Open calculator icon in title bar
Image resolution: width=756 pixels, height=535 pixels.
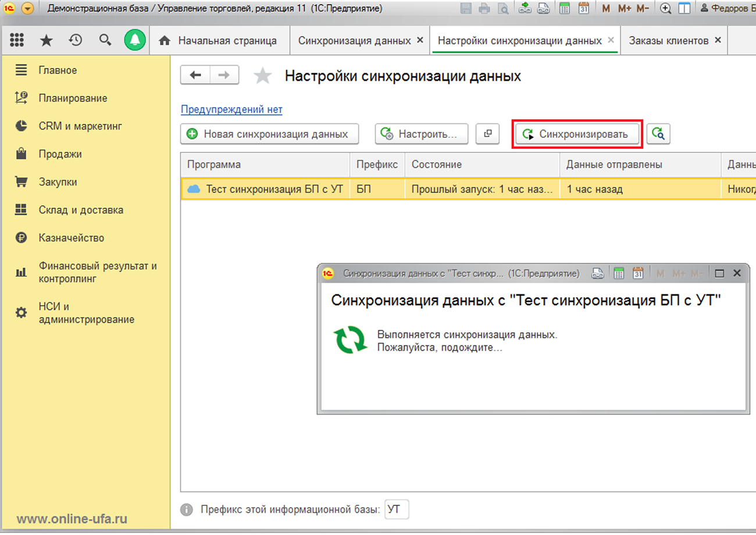click(564, 8)
